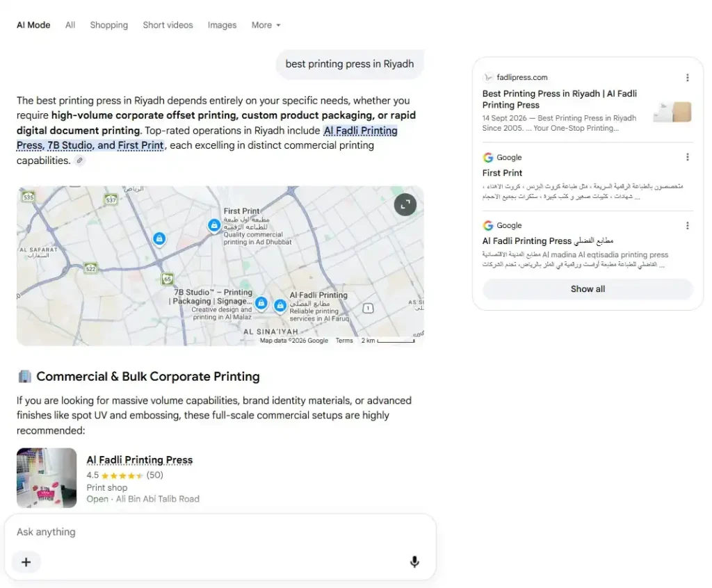The image size is (712, 588).
Task: Open the Al Fadli Printing Press listing title
Action: [x=139, y=460]
